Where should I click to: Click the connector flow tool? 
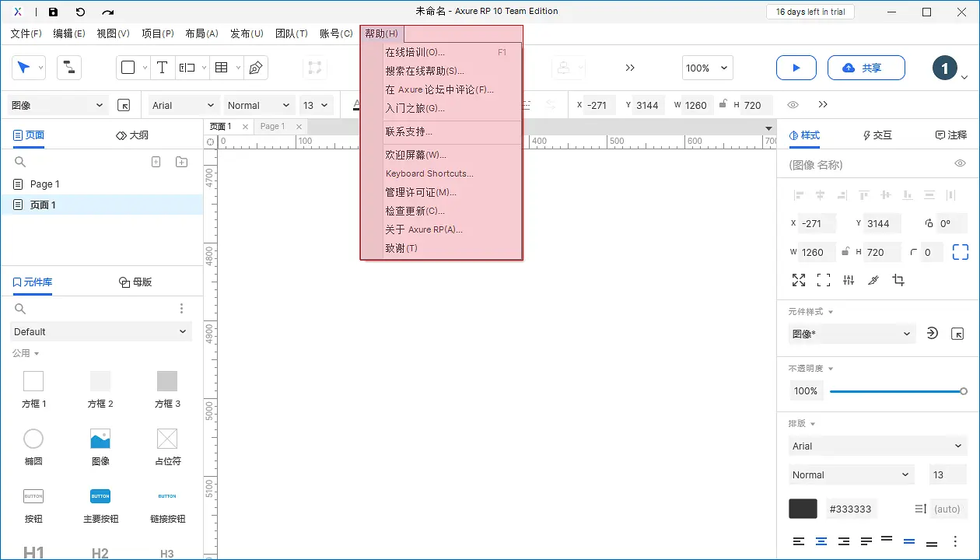click(x=68, y=68)
